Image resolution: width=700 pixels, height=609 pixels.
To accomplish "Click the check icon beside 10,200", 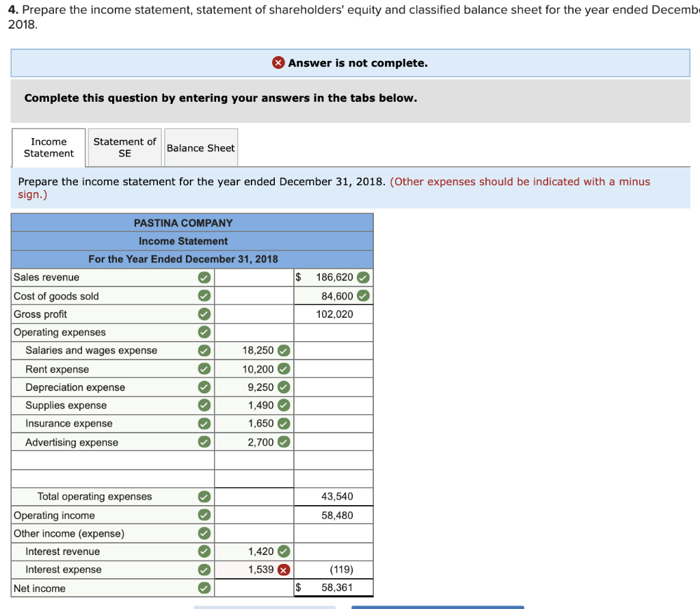I will point(284,369).
